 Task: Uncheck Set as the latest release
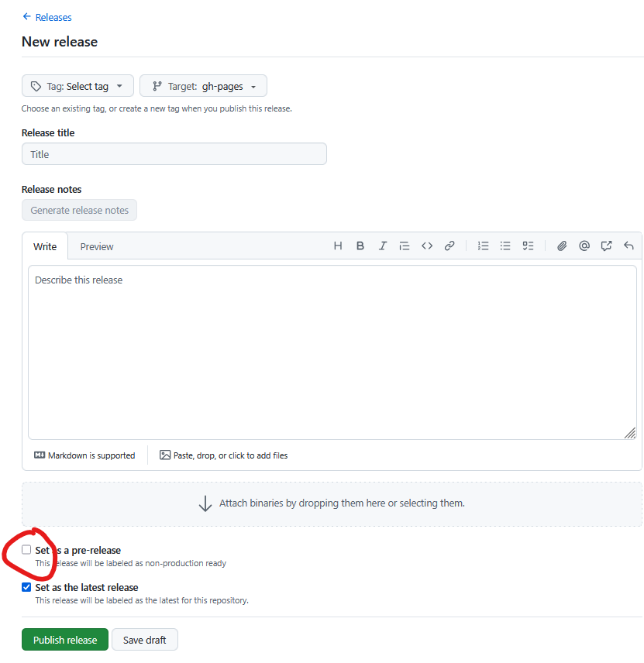click(26, 586)
